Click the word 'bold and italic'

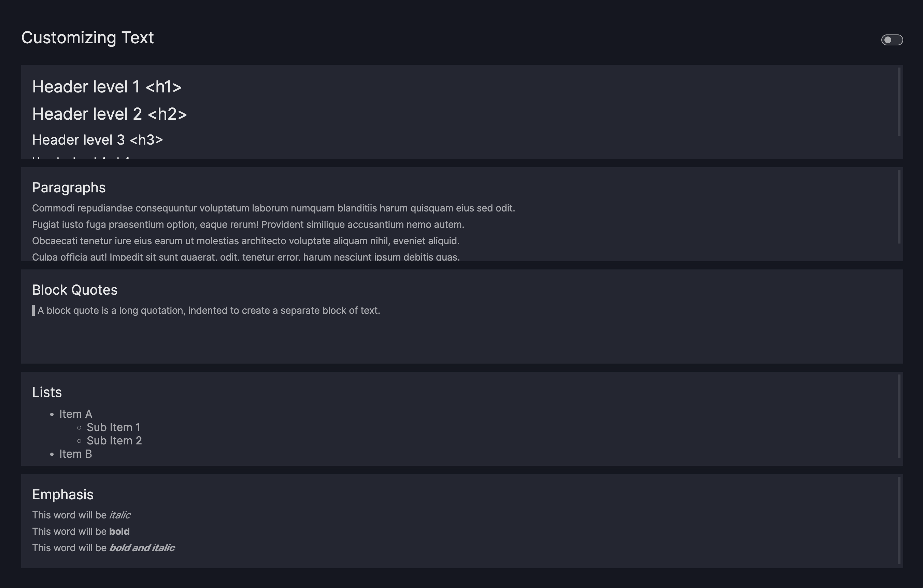coord(142,548)
